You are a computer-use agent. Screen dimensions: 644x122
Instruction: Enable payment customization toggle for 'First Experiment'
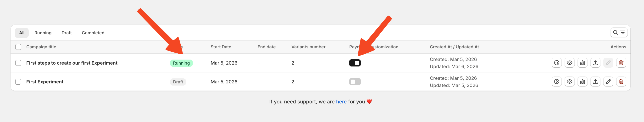355,82
